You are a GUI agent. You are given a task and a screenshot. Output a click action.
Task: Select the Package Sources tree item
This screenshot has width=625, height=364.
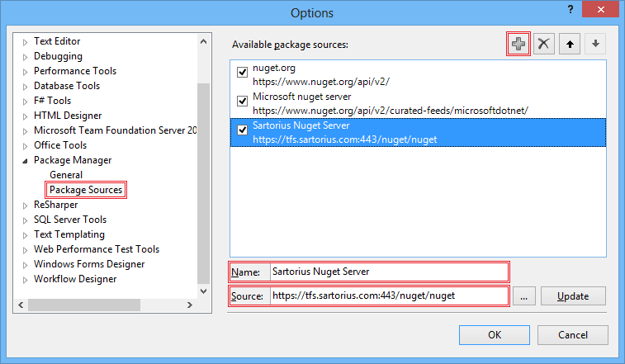(86, 190)
